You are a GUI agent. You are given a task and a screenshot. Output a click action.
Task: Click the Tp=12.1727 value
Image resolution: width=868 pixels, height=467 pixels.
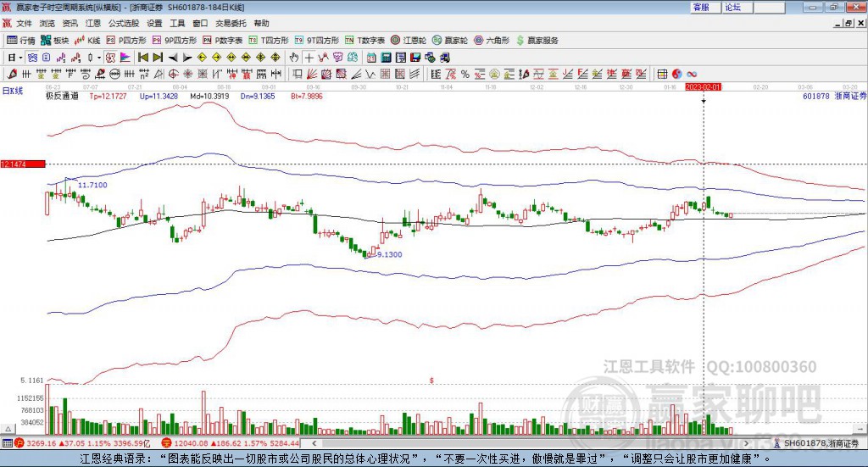(108, 96)
